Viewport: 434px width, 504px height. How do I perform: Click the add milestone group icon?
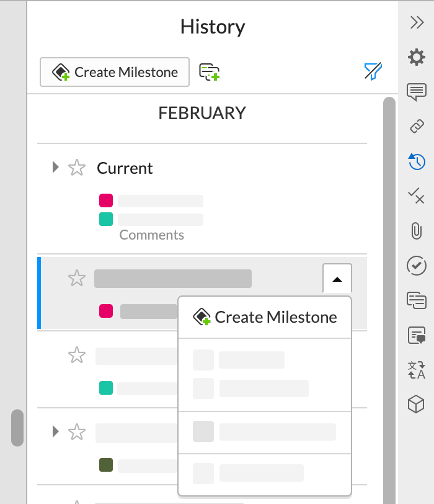pyautogui.click(x=210, y=72)
